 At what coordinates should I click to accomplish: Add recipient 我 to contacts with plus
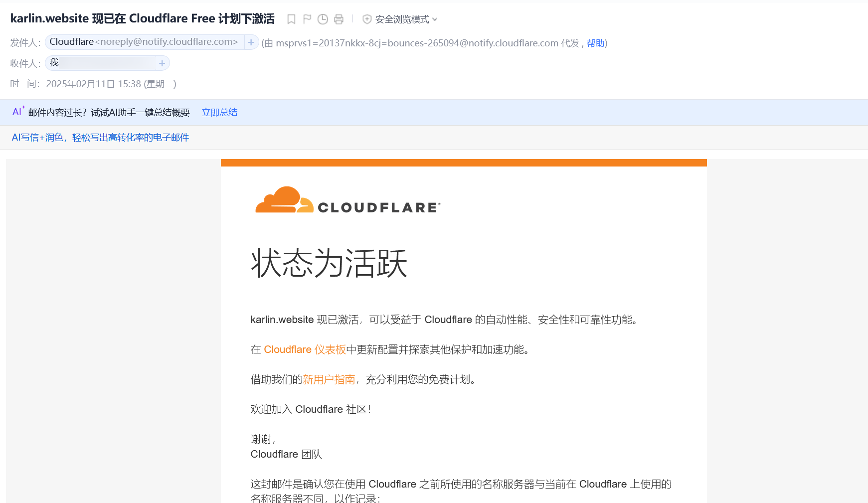coord(162,63)
